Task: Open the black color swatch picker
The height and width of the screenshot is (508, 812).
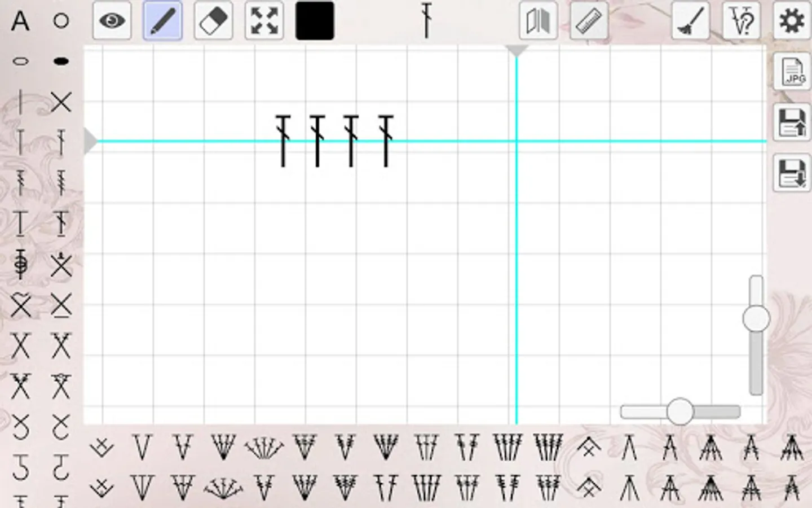Action: pos(315,20)
